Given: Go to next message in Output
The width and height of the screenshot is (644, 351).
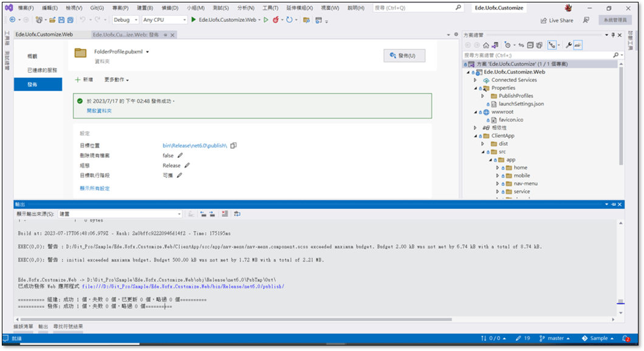Looking at the screenshot, I should pyautogui.click(x=212, y=214).
